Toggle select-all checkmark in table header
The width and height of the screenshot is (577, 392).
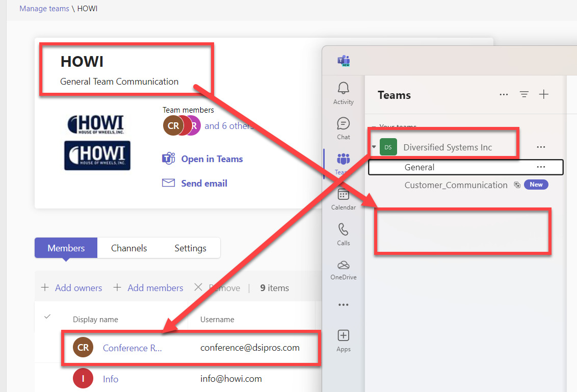47,317
